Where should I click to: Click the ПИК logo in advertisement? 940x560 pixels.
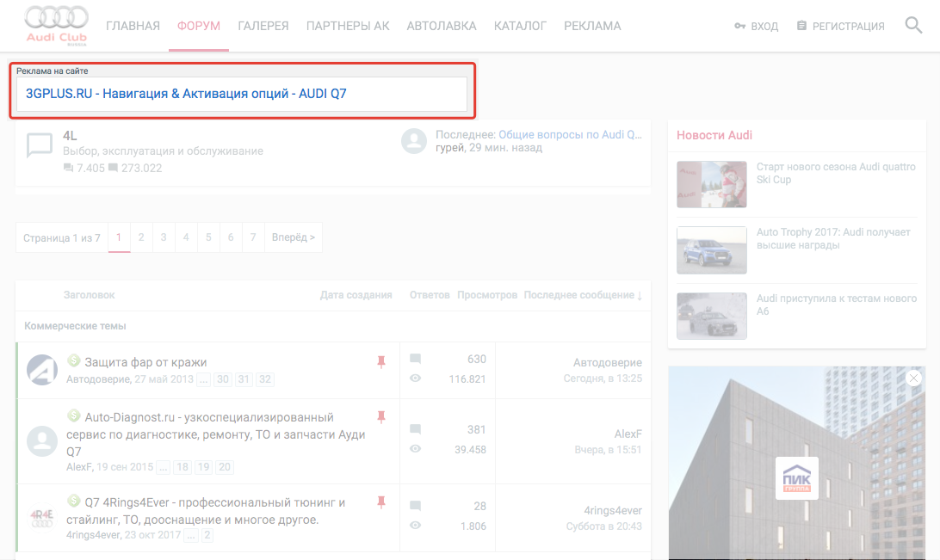point(796,478)
